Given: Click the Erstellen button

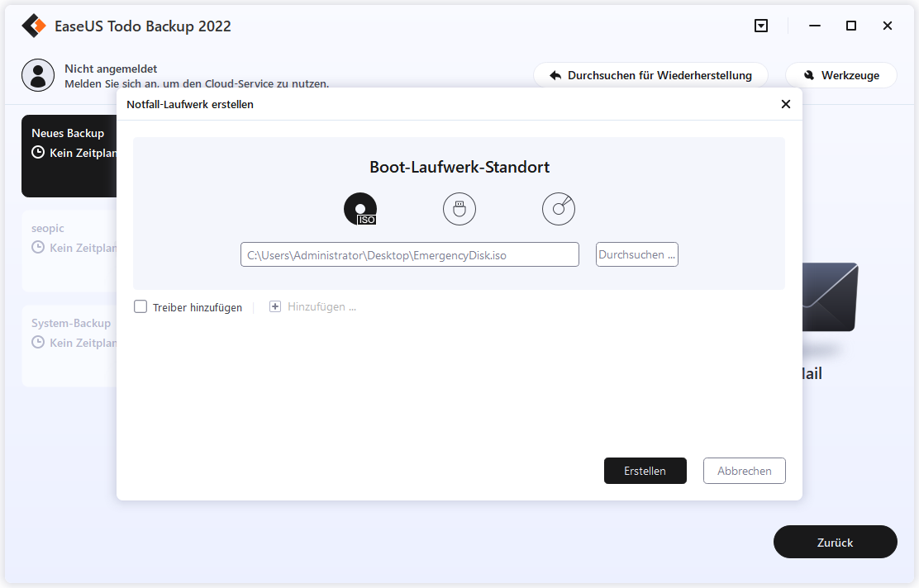Looking at the screenshot, I should [x=645, y=471].
